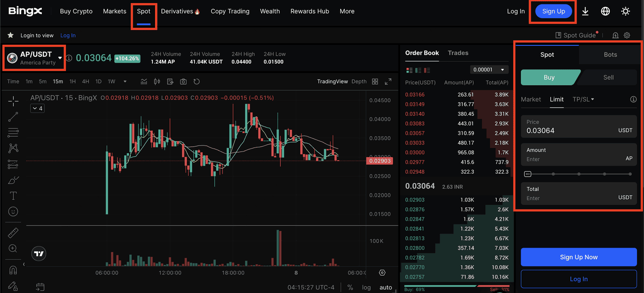Image resolution: width=644 pixels, height=293 pixels.
Task: Click the Sign Up Now button
Action: click(x=579, y=257)
